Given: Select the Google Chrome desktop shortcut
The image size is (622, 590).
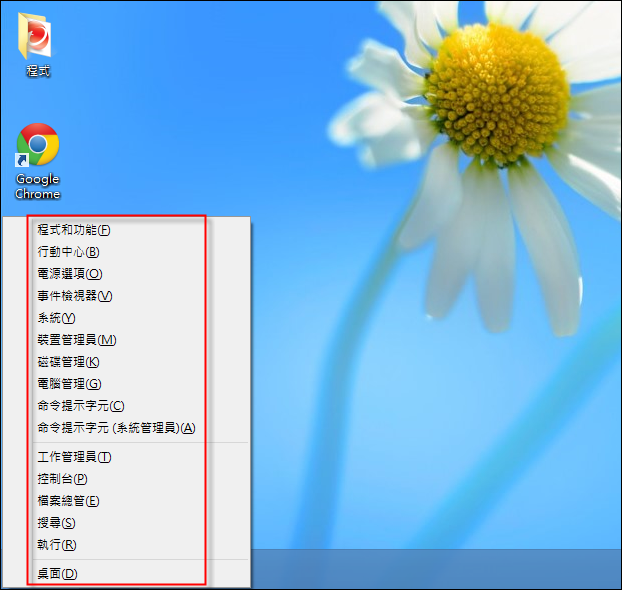Looking at the screenshot, I should coord(38,161).
